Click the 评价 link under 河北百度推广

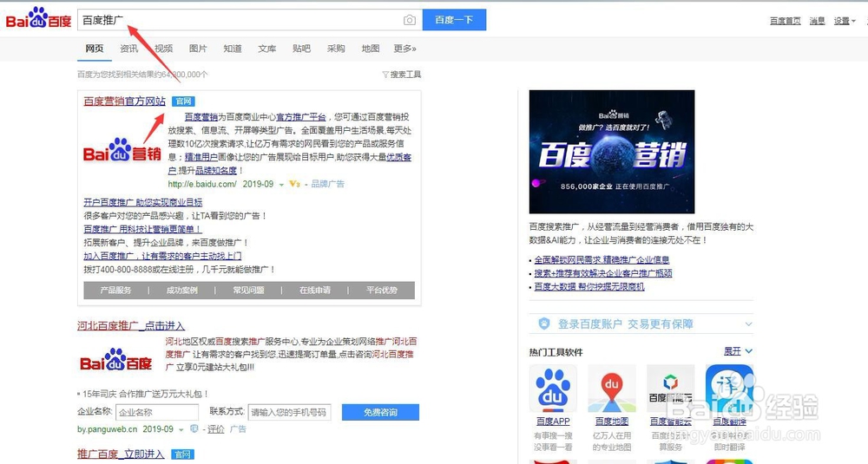pos(216,429)
